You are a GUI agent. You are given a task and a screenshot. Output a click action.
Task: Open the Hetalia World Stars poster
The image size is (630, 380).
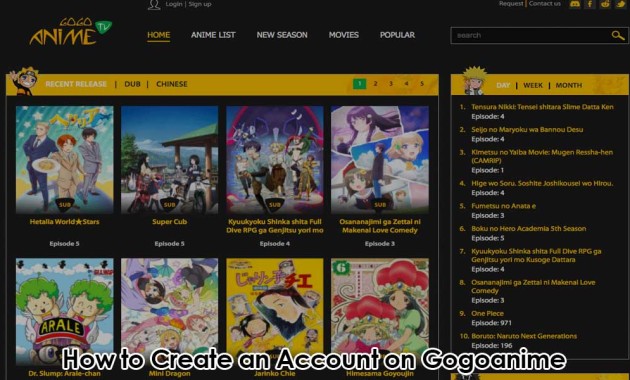65,160
